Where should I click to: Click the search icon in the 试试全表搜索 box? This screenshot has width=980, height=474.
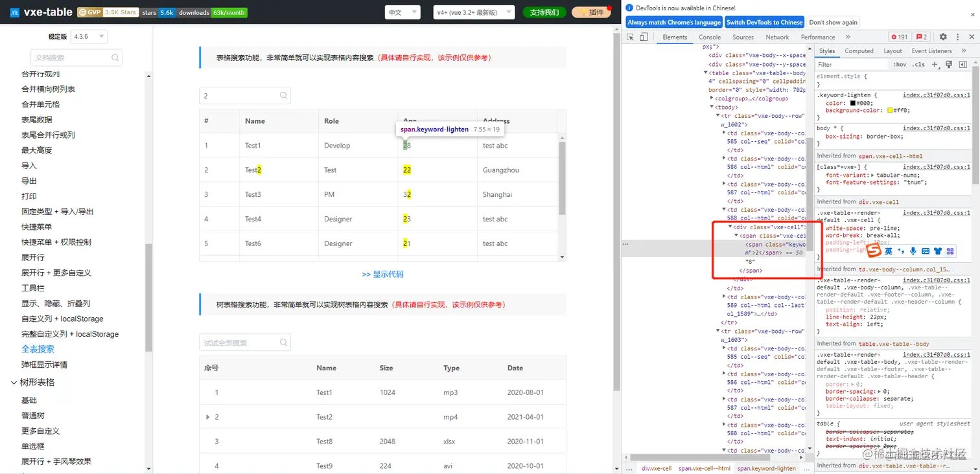pyautogui.click(x=283, y=343)
